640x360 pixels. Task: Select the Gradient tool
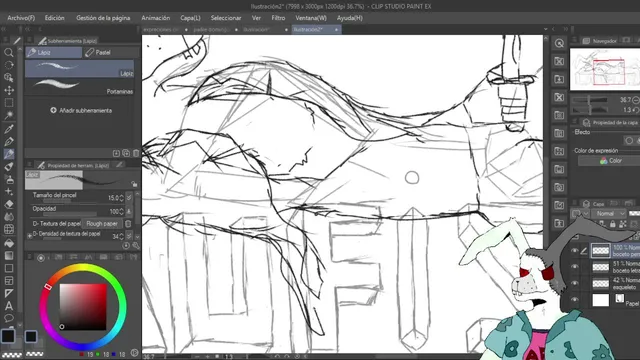click(x=9, y=256)
